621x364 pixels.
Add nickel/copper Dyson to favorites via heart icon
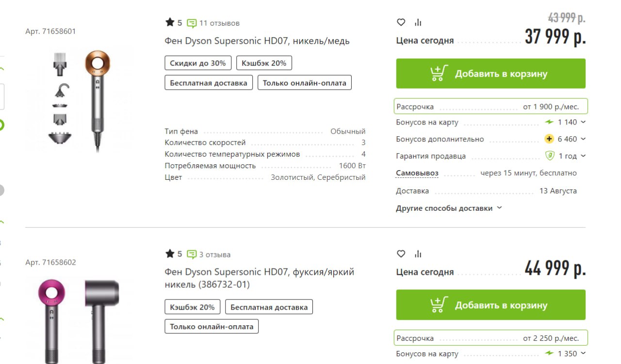tap(401, 22)
